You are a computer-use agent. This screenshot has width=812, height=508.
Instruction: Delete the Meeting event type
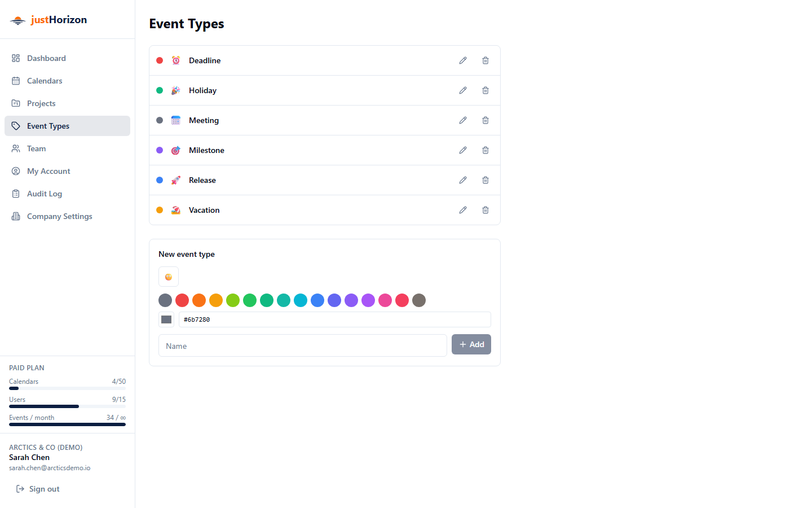pyautogui.click(x=486, y=120)
